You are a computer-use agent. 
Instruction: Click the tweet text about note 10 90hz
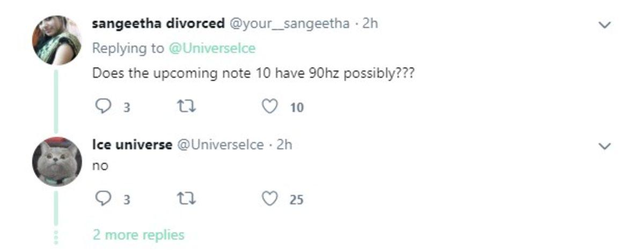click(x=253, y=73)
